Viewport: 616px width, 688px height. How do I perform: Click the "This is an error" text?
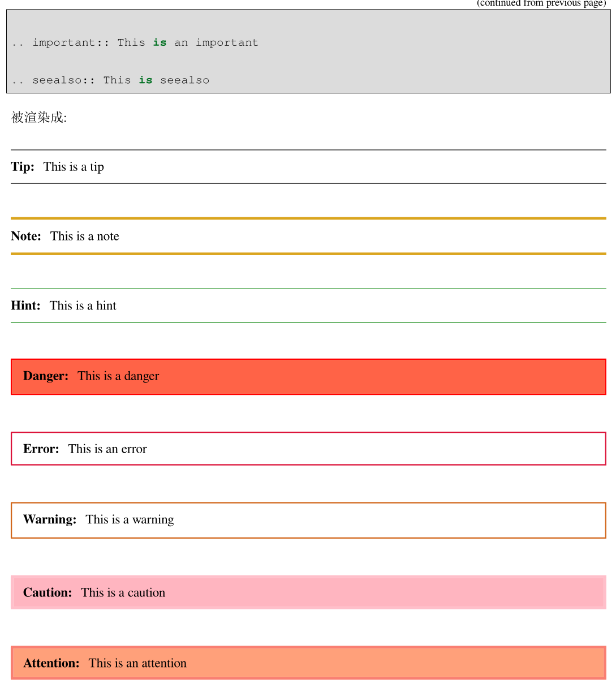click(x=107, y=449)
